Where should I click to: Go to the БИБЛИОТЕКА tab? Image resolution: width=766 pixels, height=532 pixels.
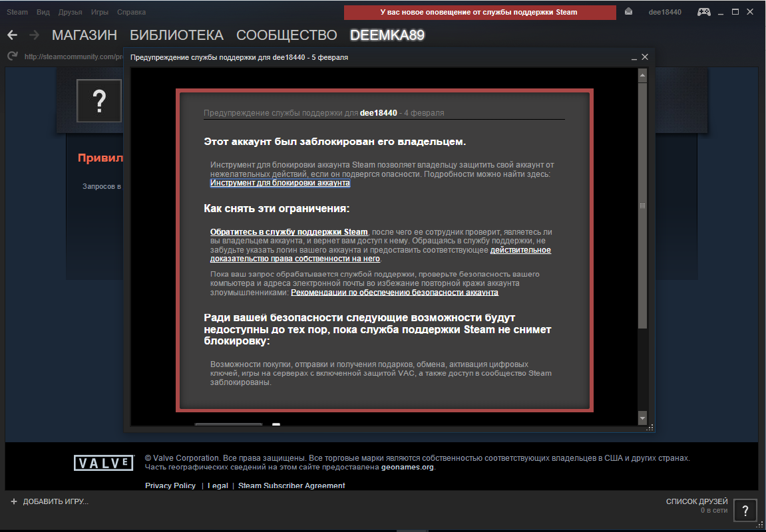[x=177, y=35]
